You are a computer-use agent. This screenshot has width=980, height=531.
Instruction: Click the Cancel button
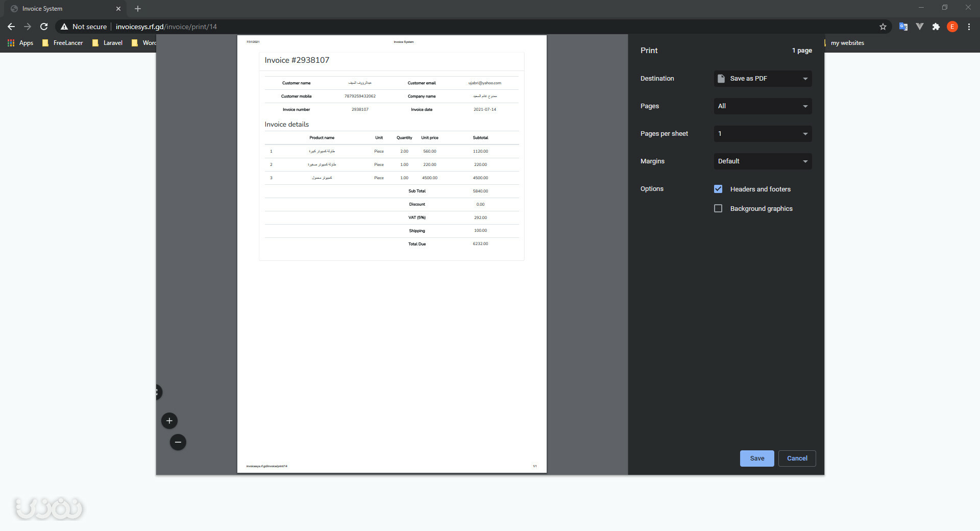tap(797, 458)
